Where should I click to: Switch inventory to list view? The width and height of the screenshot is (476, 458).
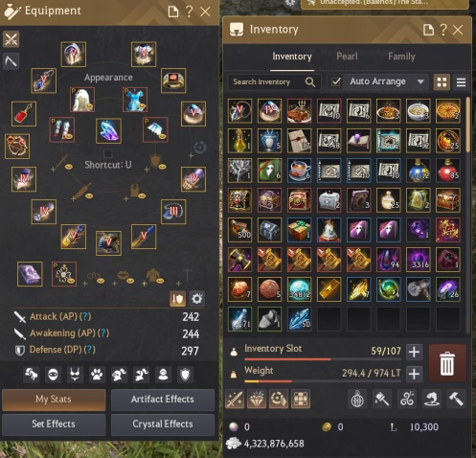(x=461, y=82)
